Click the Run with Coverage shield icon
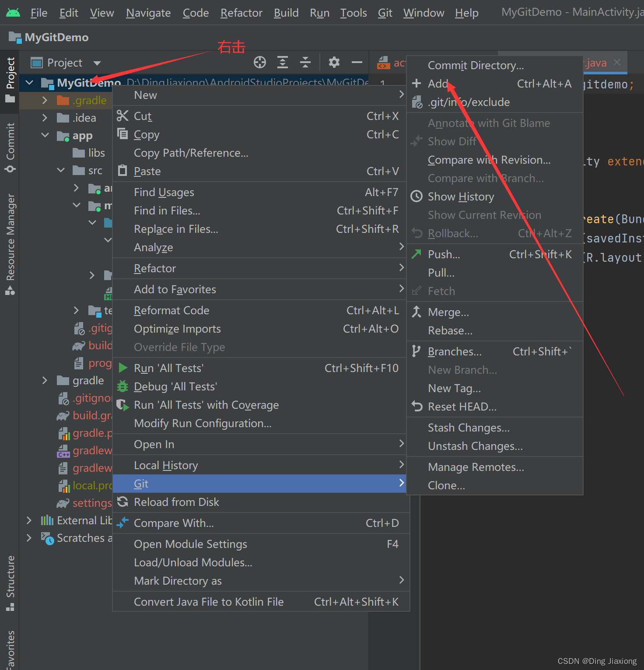This screenshot has height=670, width=644. (x=123, y=405)
